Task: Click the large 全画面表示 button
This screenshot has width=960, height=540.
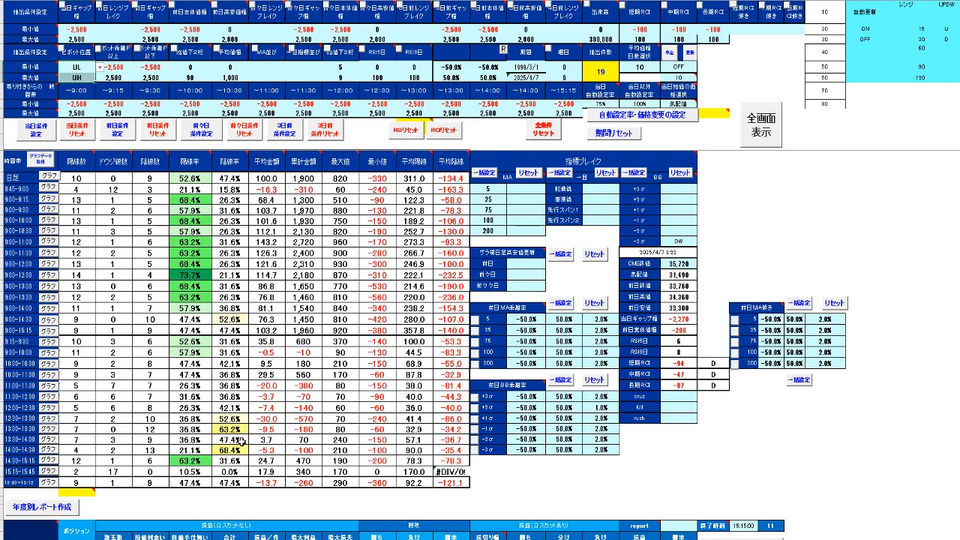Action: click(761, 125)
